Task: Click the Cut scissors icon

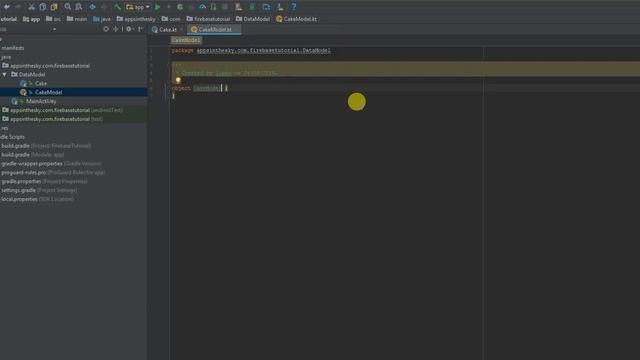Action: tap(31, 7)
